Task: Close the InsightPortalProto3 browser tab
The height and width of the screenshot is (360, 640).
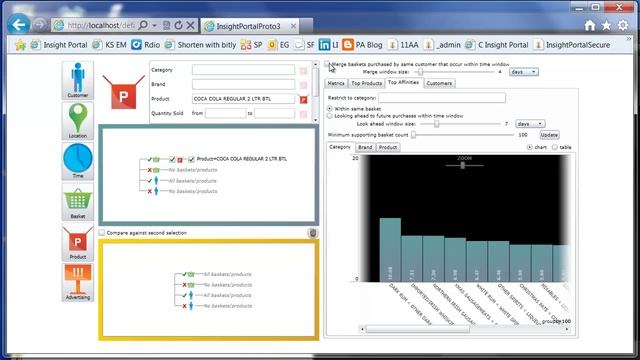Action: pyautogui.click(x=293, y=26)
